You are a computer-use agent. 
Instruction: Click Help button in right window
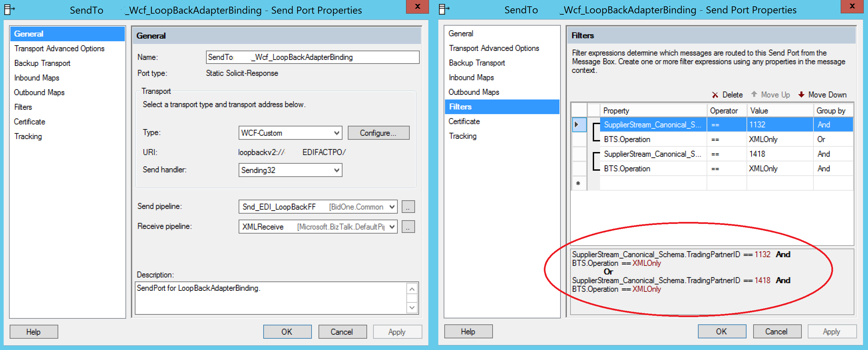pos(468,331)
